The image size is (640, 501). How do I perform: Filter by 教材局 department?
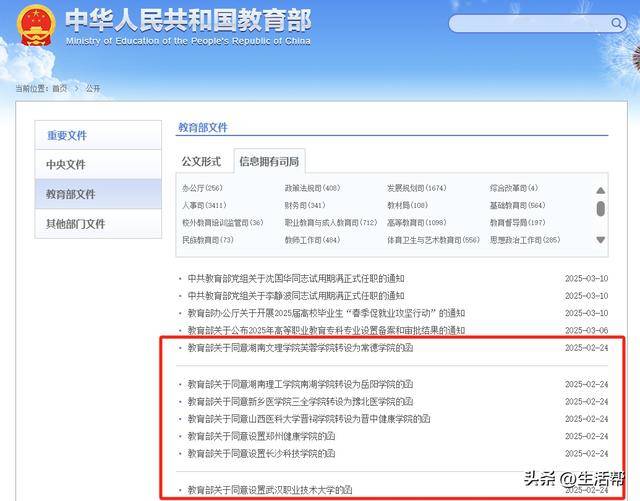point(407,205)
